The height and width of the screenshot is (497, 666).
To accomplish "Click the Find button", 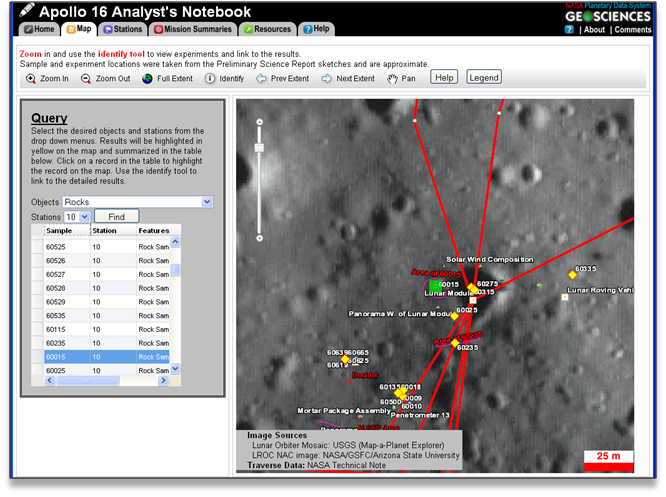I will pos(116,217).
